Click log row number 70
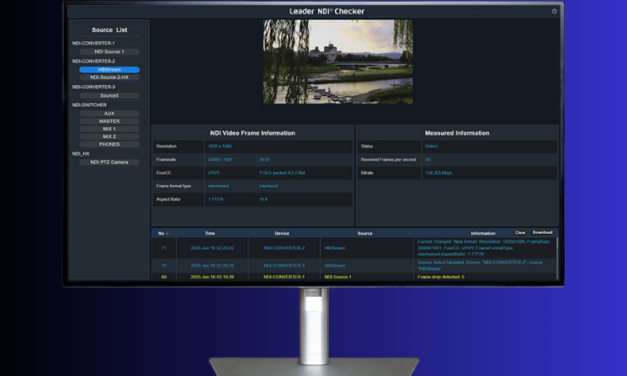 pyautogui.click(x=164, y=266)
